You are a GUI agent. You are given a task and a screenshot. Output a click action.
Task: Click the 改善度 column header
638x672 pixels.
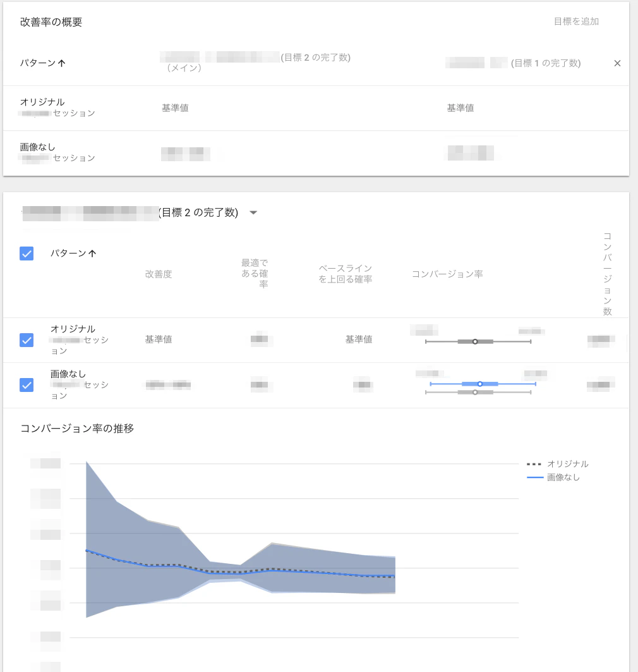coord(159,274)
